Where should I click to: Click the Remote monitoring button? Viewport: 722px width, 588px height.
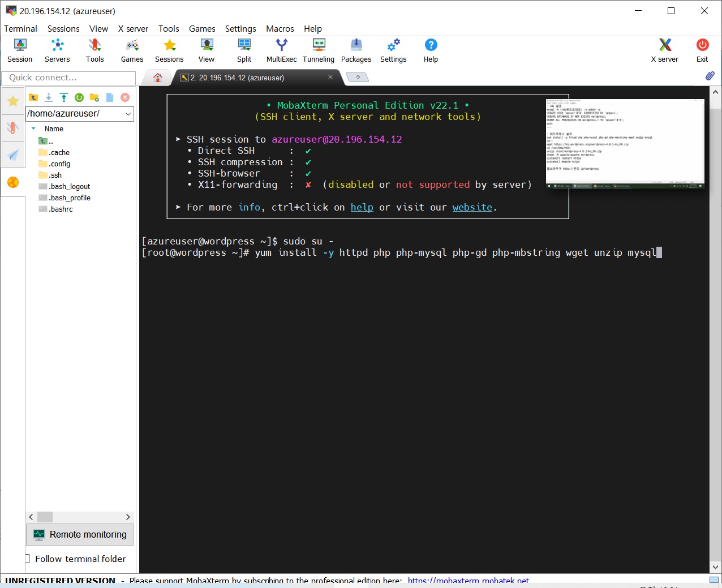[x=80, y=534]
